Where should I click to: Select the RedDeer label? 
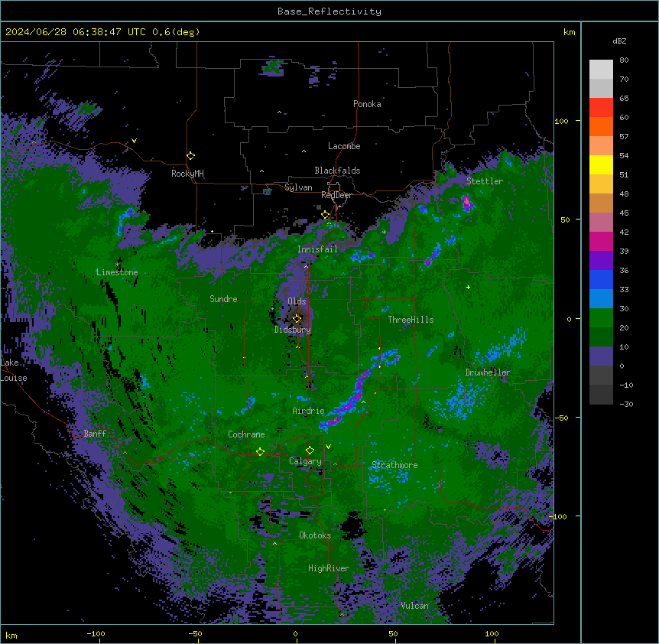click(x=336, y=195)
